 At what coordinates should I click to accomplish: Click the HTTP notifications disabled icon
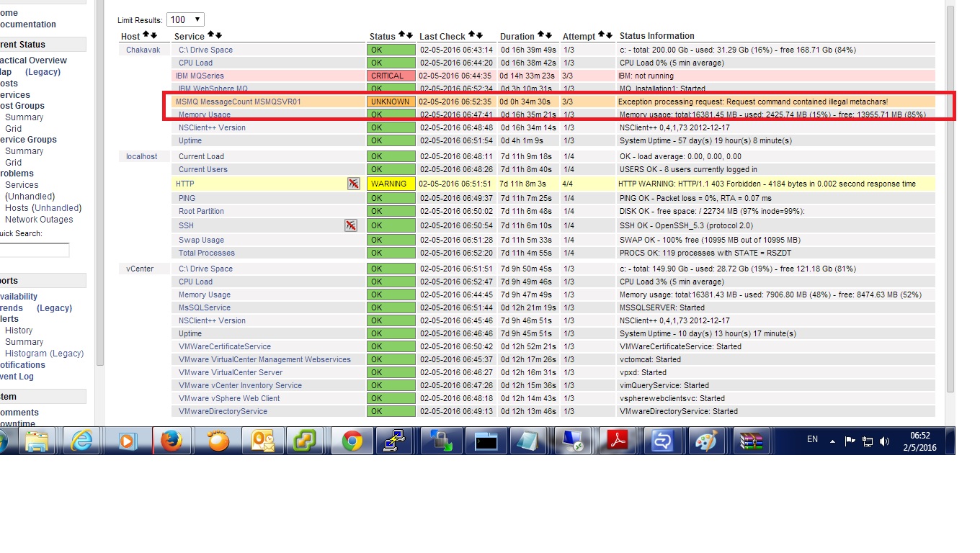click(x=353, y=184)
